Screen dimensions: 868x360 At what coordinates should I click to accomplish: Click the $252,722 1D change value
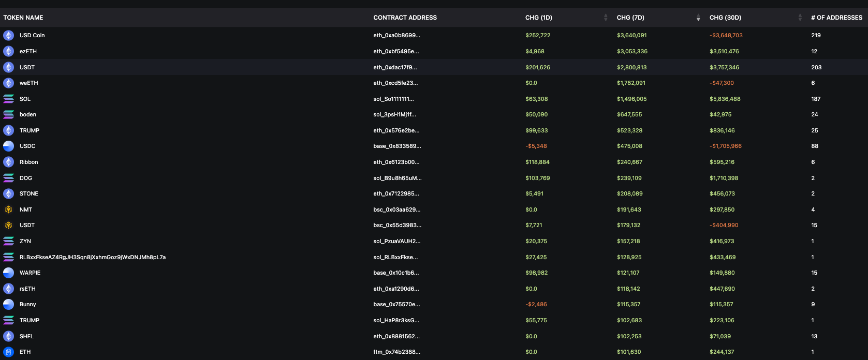pyautogui.click(x=538, y=35)
